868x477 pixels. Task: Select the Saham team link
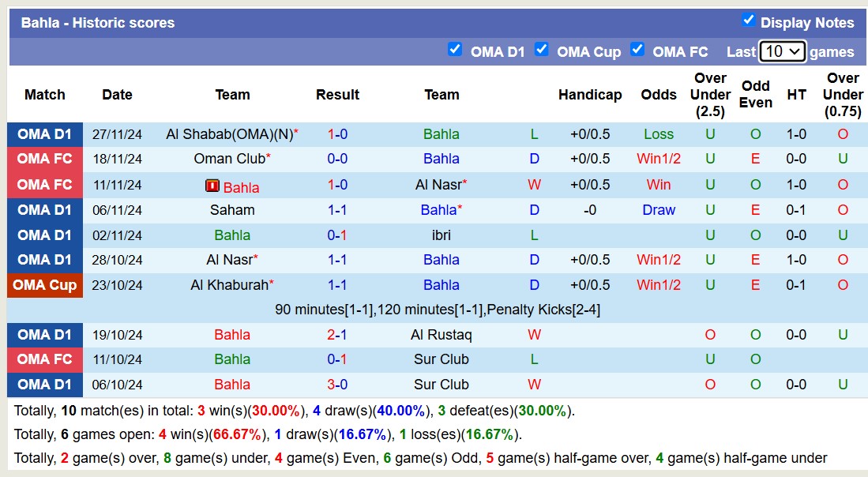tap(232, 210)
